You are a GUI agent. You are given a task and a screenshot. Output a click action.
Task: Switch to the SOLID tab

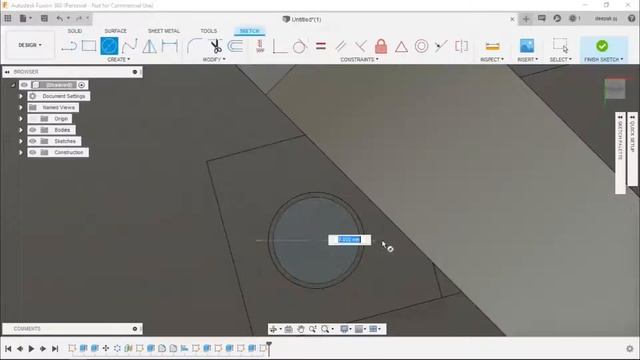[x=75, y=31]
